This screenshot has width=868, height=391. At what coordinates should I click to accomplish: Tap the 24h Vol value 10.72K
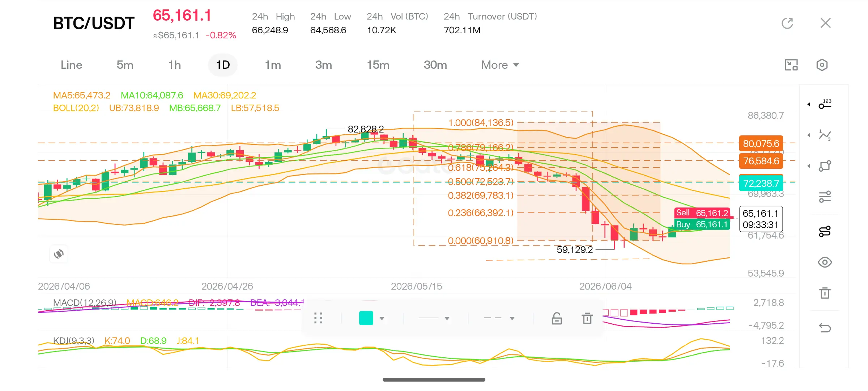tap(382, 30)
